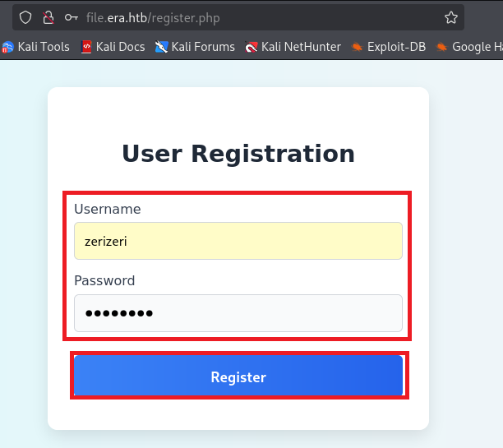Click the Kali Tools bookmark favicon

point(8,47)
